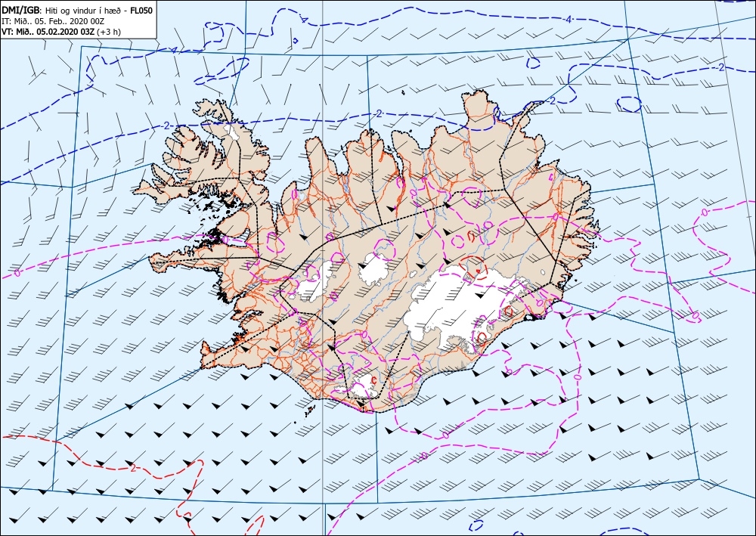Click the '(+3 h)' forecast offset text
The width and height of the screenshot is (756, 536).
click(x=109, y=33)
